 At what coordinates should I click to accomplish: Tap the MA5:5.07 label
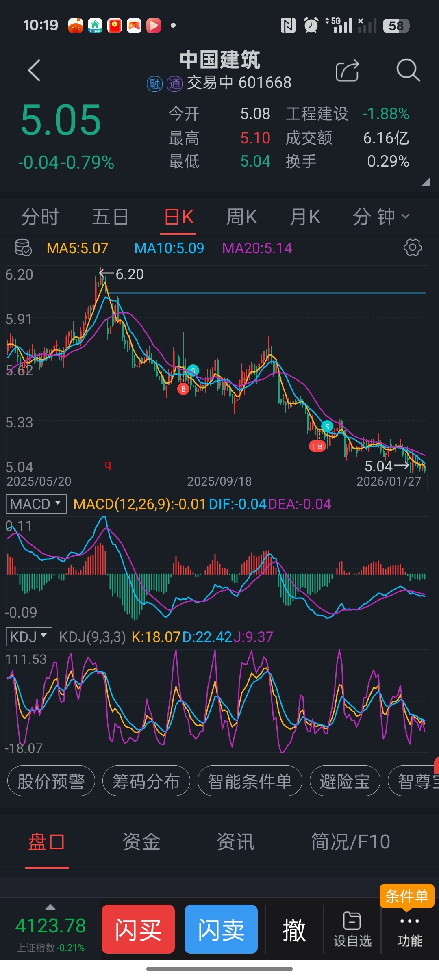(x=77, y=248)
